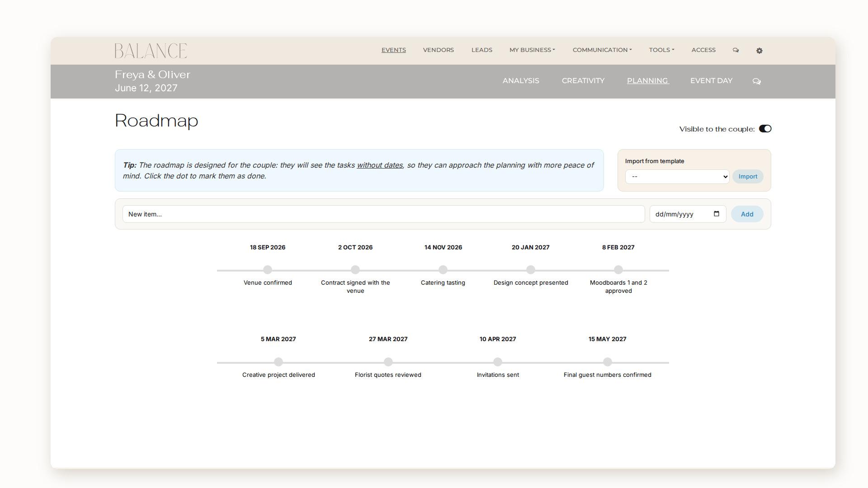This screenshot has width=868, height=488.
Task: Click the 18 SEP 2026 date label
Action: click(268, 247)
